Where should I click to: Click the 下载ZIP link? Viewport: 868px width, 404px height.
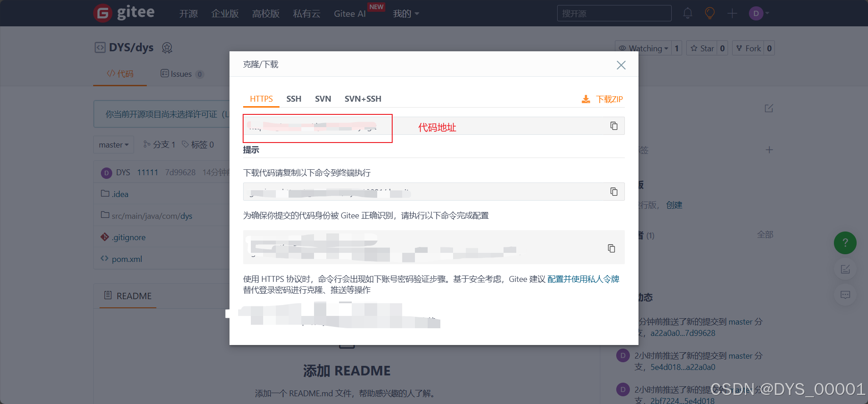click(609, 99)
